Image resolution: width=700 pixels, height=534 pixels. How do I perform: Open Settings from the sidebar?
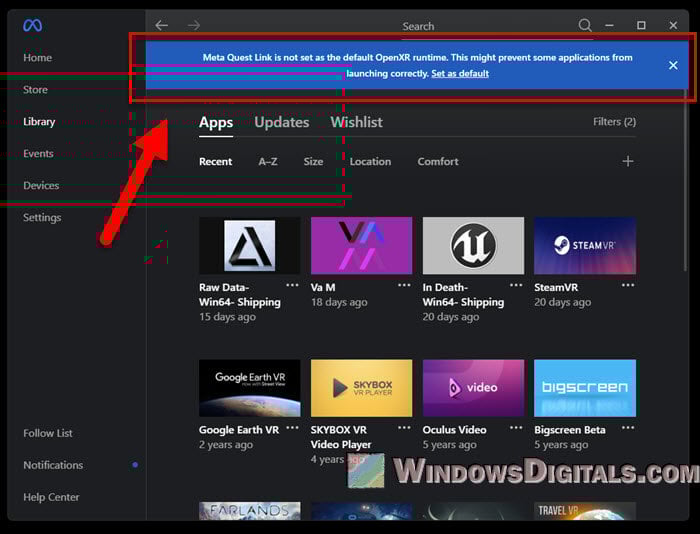point(42,217)
